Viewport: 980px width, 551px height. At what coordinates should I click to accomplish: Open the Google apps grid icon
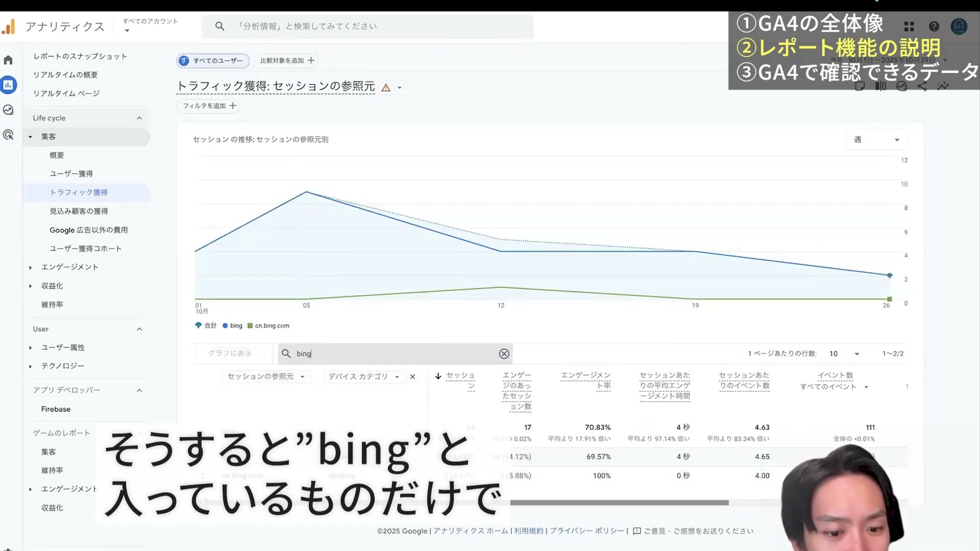(x=909, y=27)
